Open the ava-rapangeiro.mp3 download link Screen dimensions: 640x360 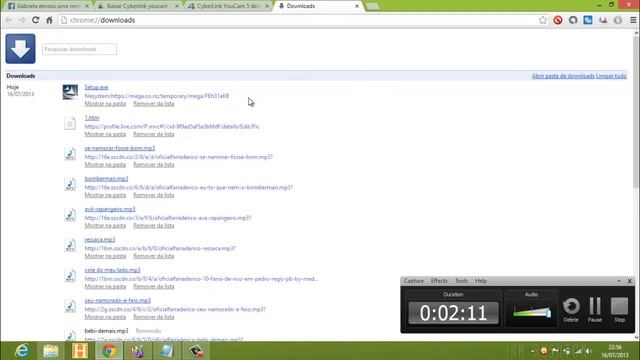(x=110, y=209)
